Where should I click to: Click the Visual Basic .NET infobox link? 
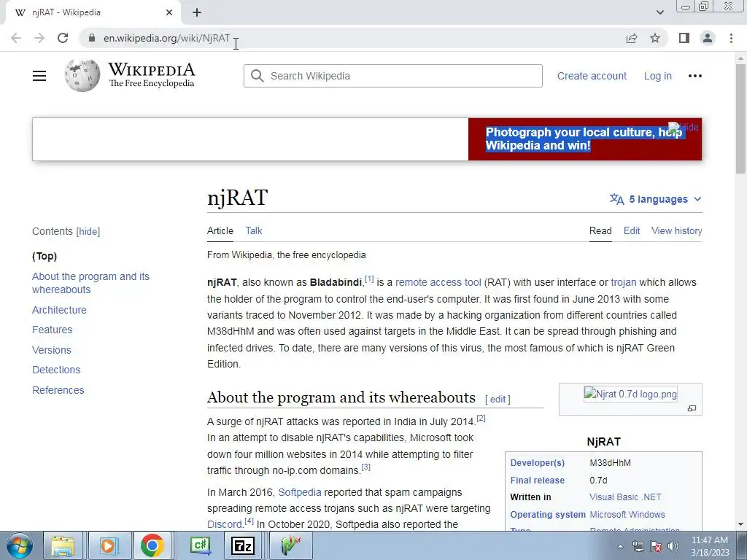[625, 497]
